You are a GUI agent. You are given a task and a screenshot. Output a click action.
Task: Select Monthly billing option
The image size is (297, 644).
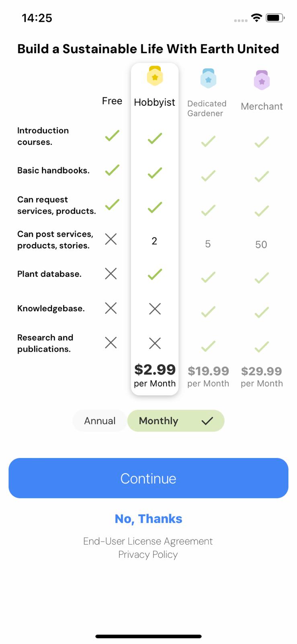tap(158, 421)
